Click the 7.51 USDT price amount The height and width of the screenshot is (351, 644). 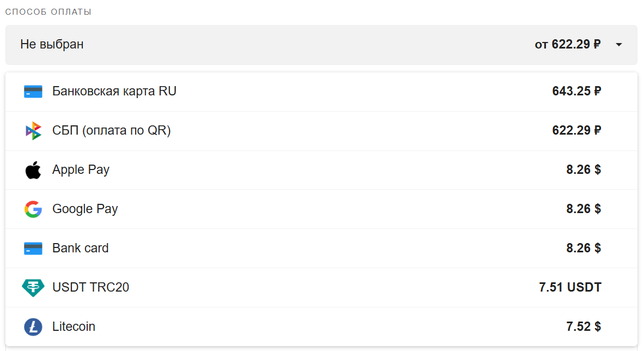[570, 287]
